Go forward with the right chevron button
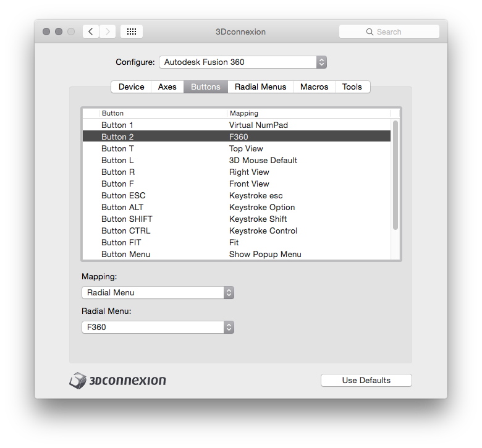482x448 pixels. click(x=108, y=32)
